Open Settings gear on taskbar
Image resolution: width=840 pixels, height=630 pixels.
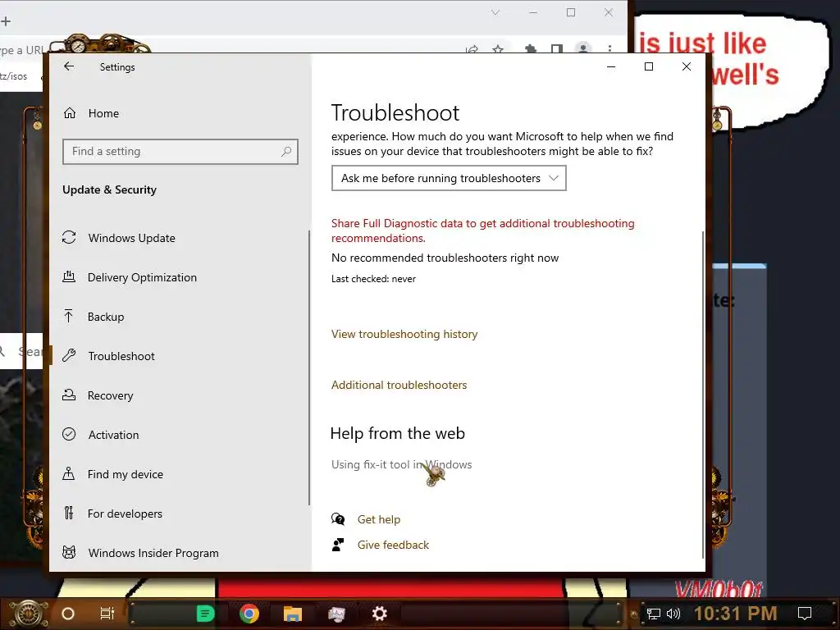(x=379, y=614)
